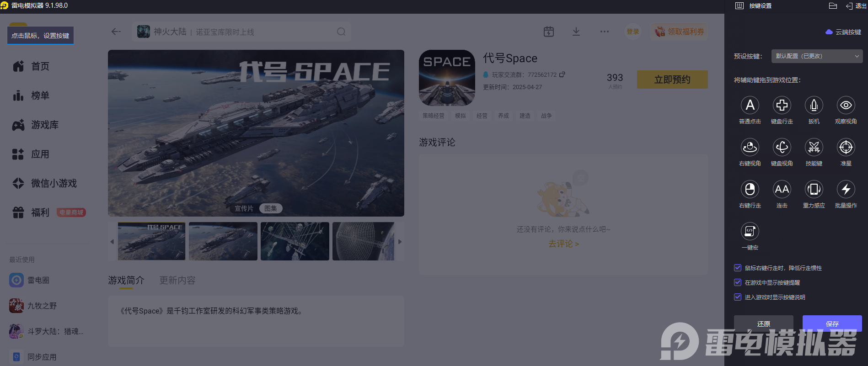Select the 右键视角 right-click view icon
This screenshot has width=868, height=366.
coord(750,148)
